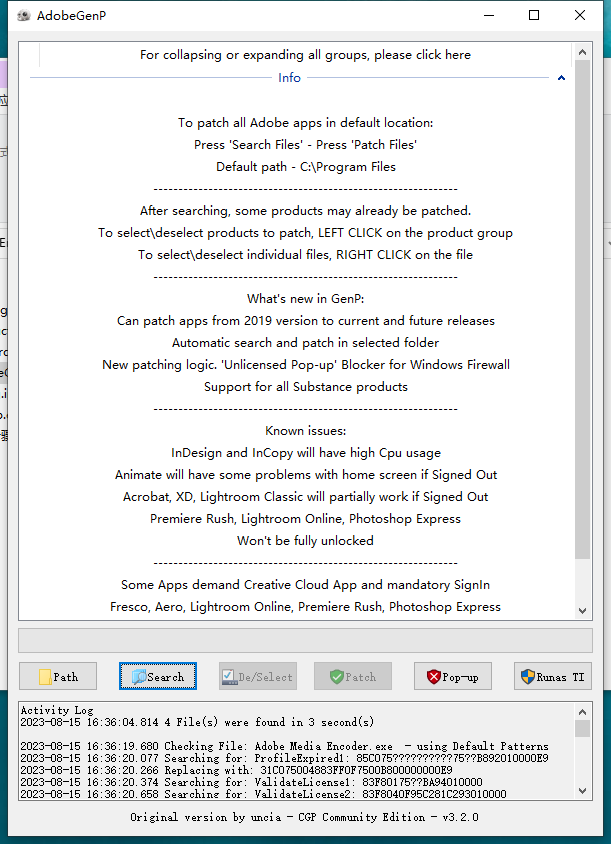Click 'Default path - C:\Program Files' line
The image size is (611, 844).
306,167
